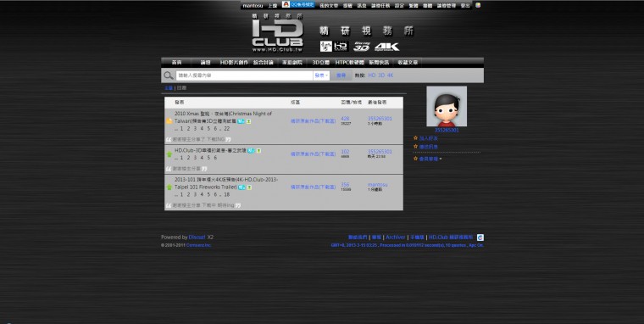Click blue image badge on Taipei 101 thread
The width and height of the screenshot is (644, 324).
[x=241, y=187]
